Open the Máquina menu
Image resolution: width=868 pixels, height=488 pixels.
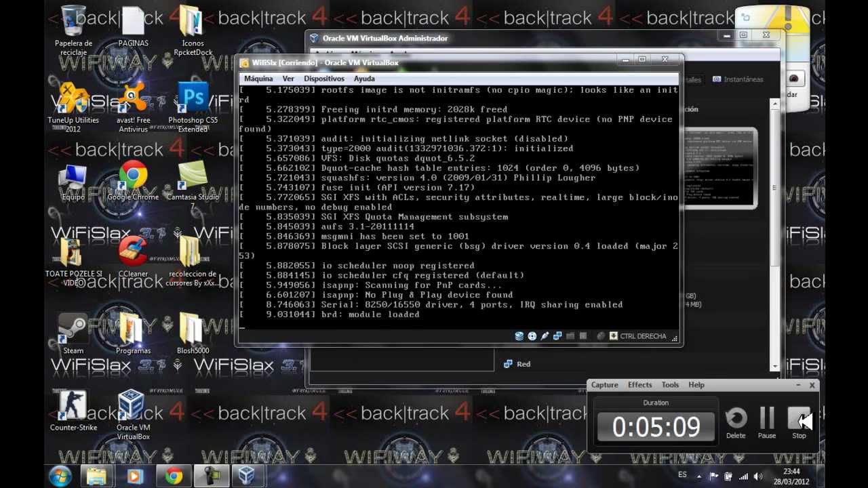258,79
